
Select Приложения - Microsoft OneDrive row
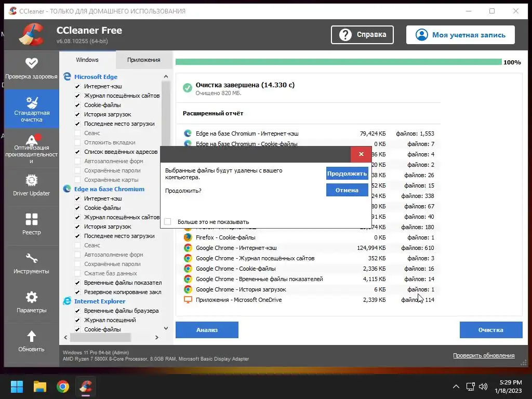[x=309, y=300]
